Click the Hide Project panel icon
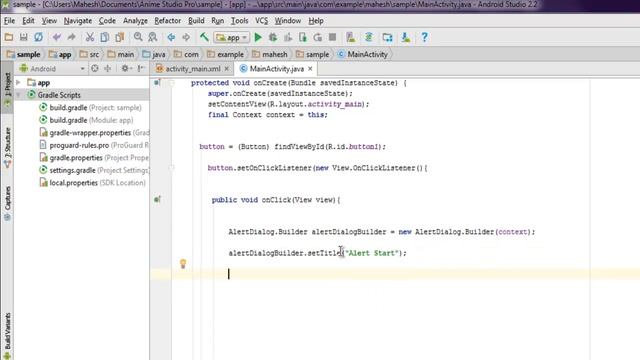This screenshot has width=640, height=360. [141, 69]
